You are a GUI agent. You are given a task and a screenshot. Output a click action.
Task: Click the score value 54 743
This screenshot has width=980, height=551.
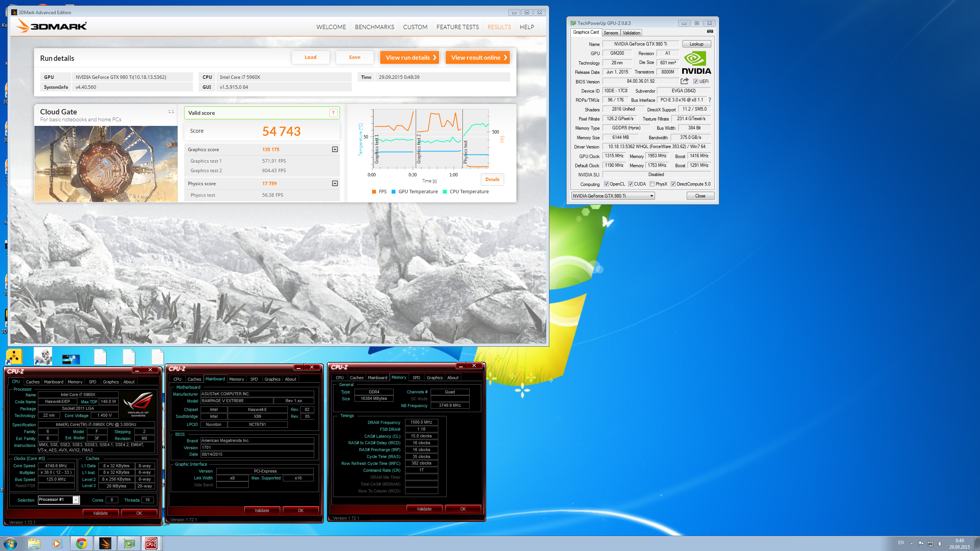point(281,131)
